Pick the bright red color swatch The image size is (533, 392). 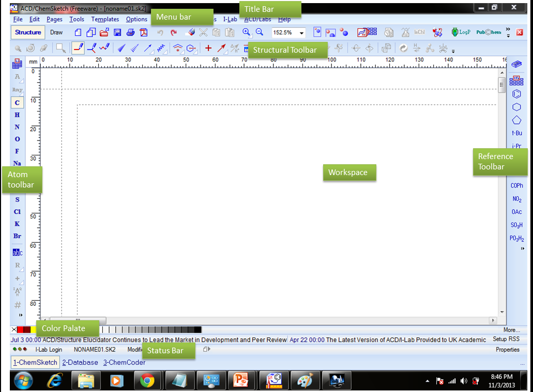20,330
